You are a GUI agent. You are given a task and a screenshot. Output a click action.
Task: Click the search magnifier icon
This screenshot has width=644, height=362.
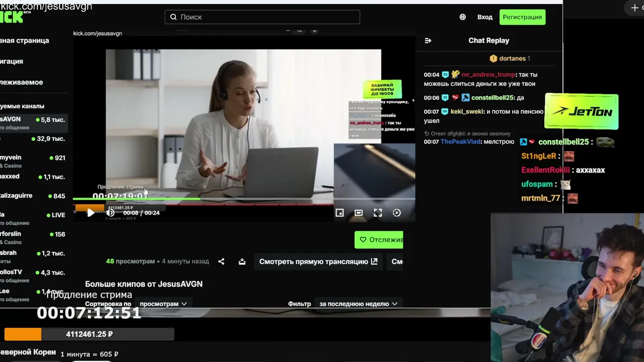pyautogui.click(x=174, y=17)
